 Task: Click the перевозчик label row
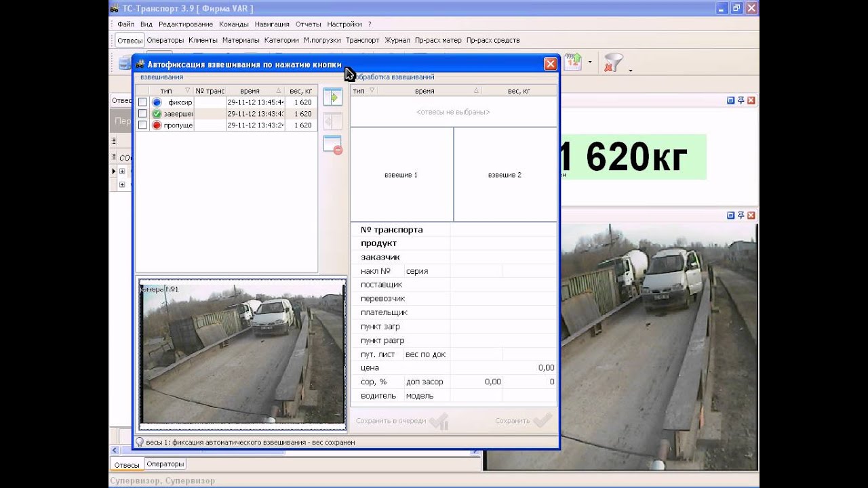click(x=382, y=299)
